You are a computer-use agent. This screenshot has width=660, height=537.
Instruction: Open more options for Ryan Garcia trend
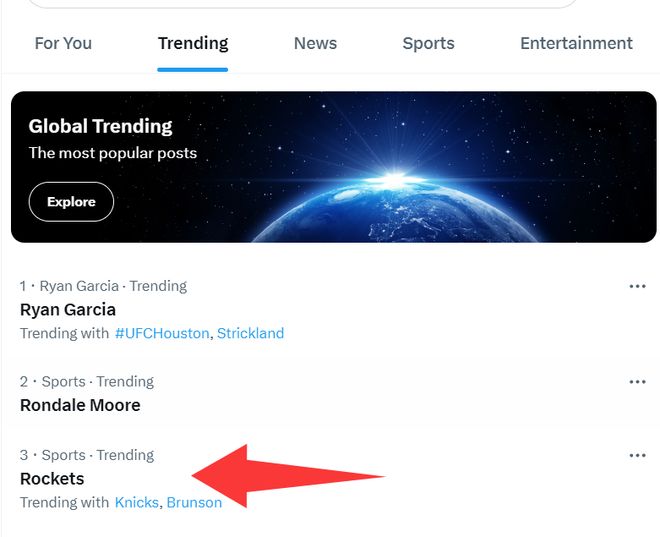[x=637, y=286]
